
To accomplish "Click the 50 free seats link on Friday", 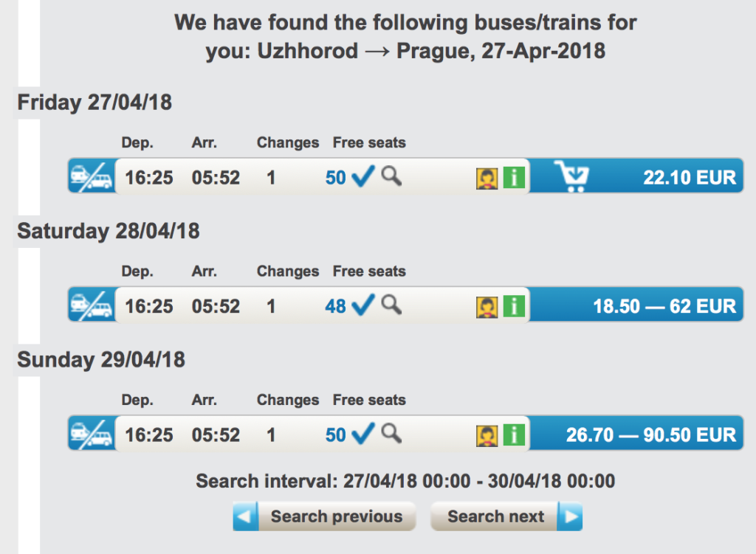I will pos(336,178).
